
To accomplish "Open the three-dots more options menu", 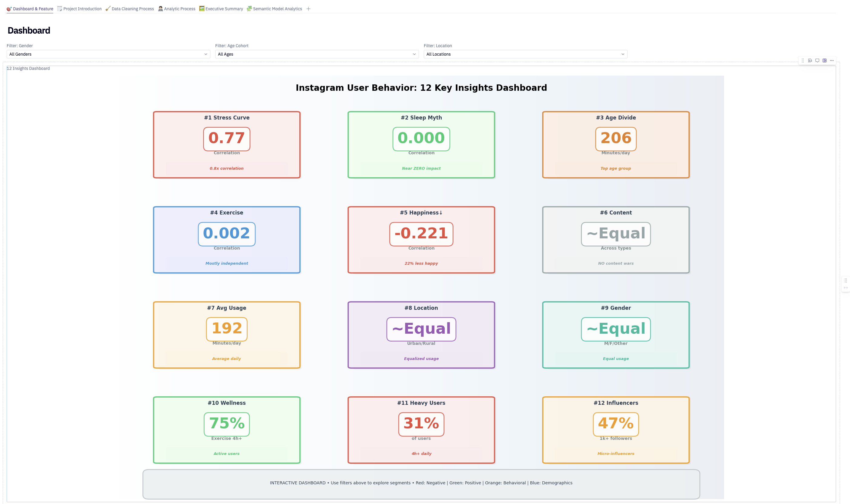I will [x=832, y=61].
